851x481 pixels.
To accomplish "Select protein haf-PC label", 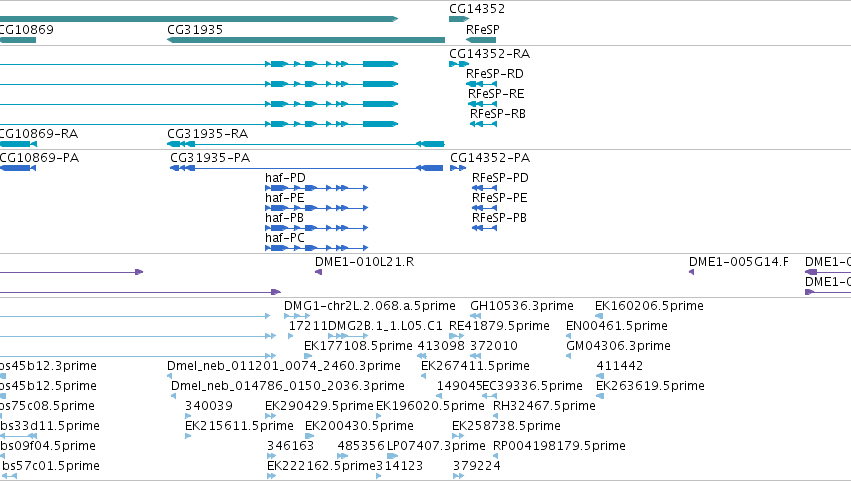I will (285, 238).
